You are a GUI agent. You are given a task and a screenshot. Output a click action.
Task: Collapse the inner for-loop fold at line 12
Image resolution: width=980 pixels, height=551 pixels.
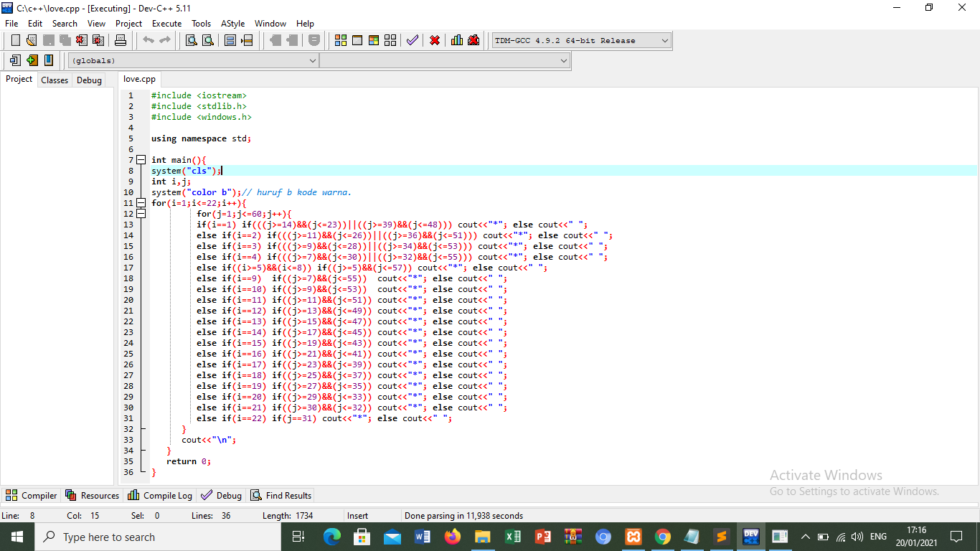[x=141, y=214]
